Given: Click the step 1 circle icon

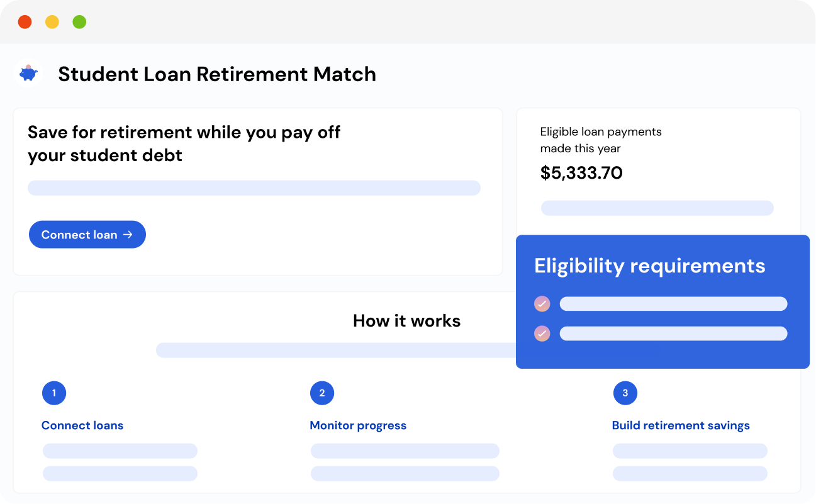Looking at the screenshot, I should 54,393.
